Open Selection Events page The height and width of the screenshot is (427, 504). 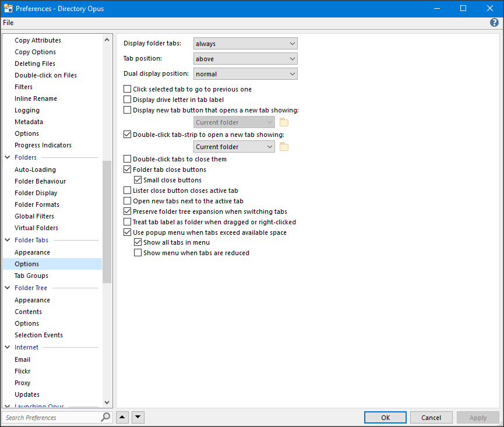38,335
